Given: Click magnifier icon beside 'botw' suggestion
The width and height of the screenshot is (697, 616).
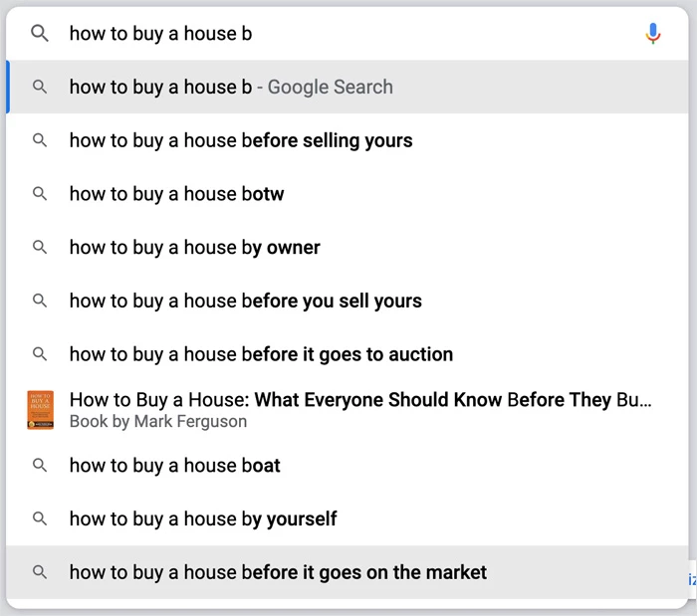Looking at the screenshot, I should coord(40,194).
